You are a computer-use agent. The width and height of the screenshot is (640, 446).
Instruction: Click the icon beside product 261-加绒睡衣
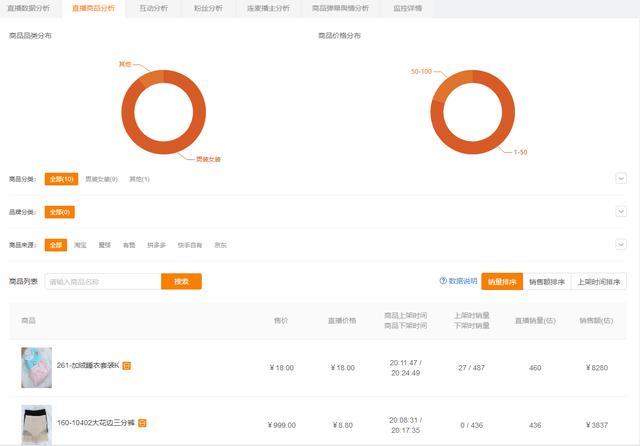click(x=127, y=366)
